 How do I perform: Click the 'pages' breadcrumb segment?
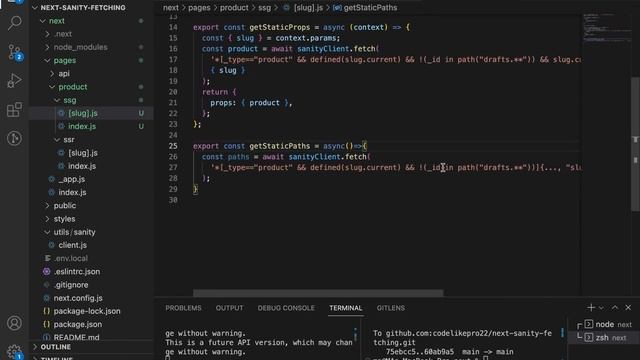pyautogui.click(x=199, y=8)
